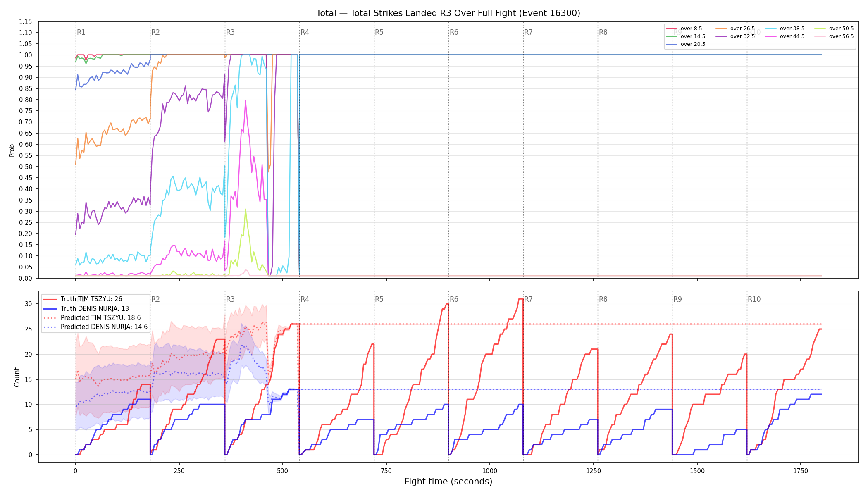Click the 'Prob' y-axis label

[x=12, y=150]
